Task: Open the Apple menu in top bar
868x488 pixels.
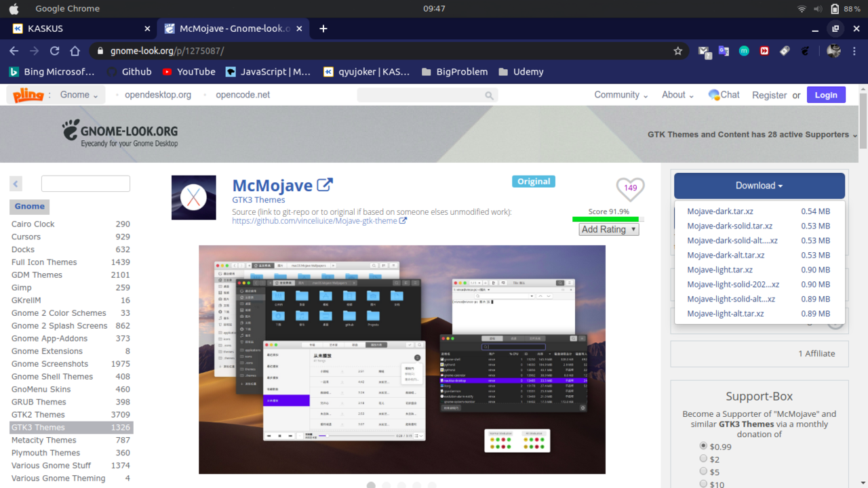Action: 14,9
